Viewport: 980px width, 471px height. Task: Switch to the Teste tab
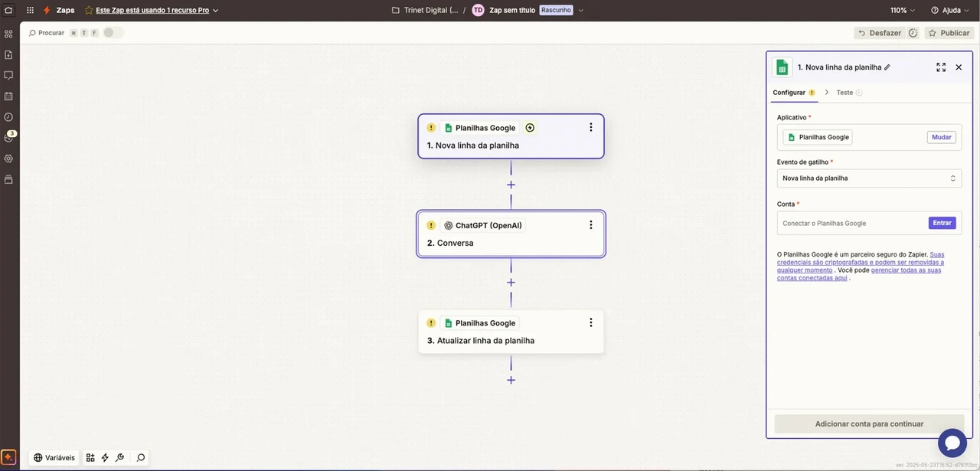[x=849, y=93]
